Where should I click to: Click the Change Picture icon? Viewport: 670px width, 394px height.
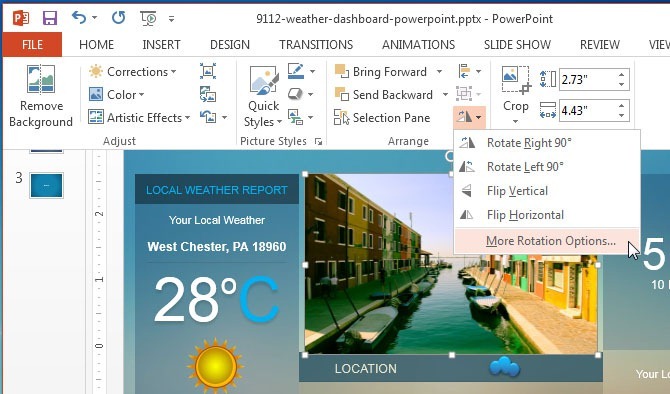click(x=208, y=94)
